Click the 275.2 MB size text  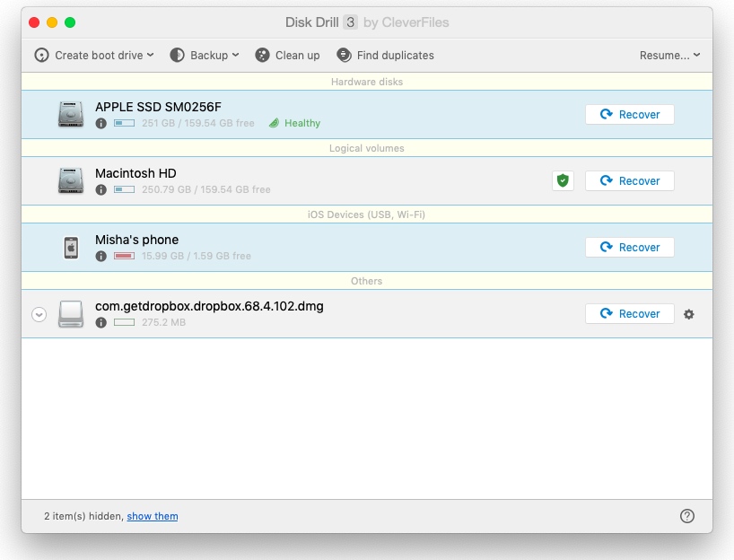(x=164, y=322)
